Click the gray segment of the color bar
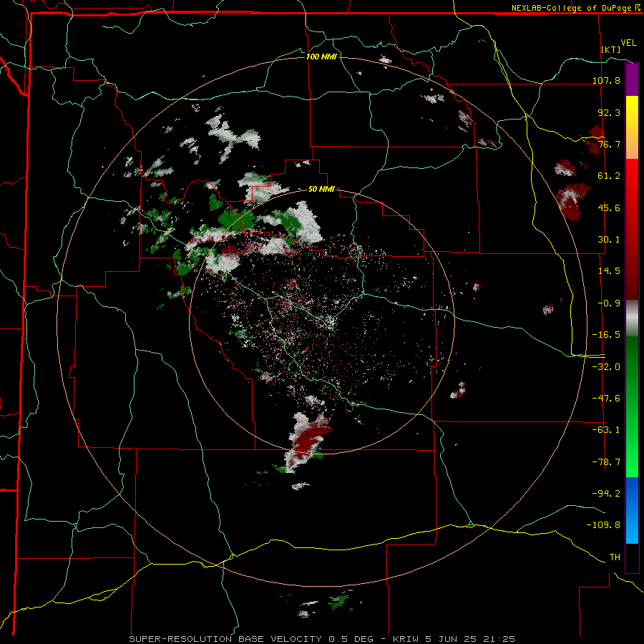 tap(632, 318)
